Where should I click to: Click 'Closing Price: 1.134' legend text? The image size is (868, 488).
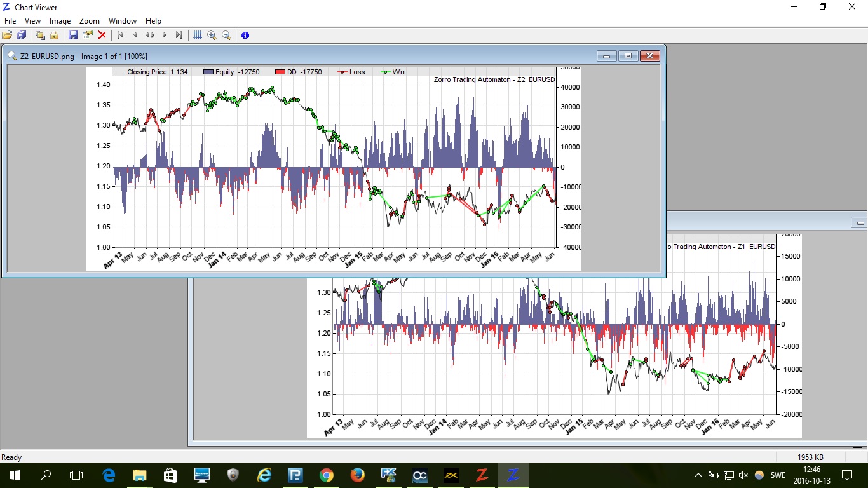pos(157,72)
